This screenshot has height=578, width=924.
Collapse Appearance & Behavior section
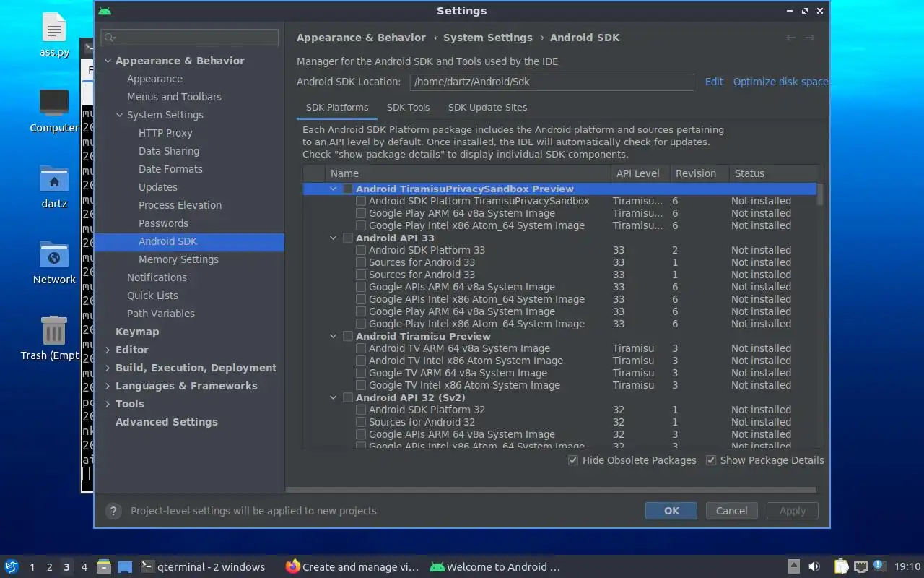point(108,61)
